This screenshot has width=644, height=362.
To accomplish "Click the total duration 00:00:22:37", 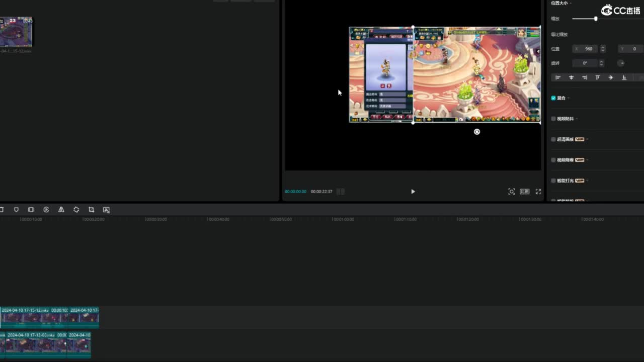I will click(x=321, y=192).
